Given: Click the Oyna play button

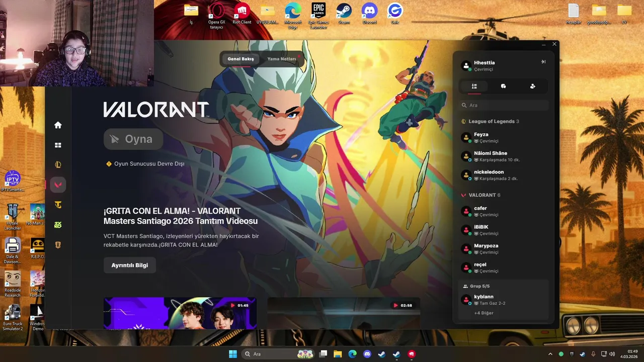Looking at the screenshot, I should [x=133, y=139].
